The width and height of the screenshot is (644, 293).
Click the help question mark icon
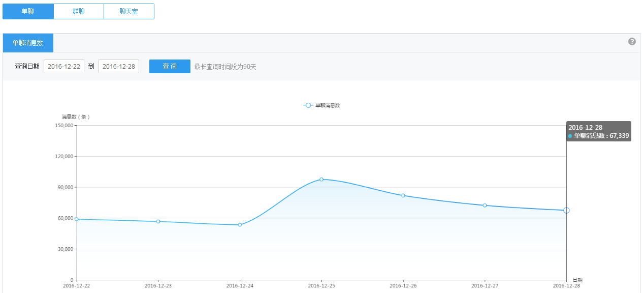click(x=632, y=42)
